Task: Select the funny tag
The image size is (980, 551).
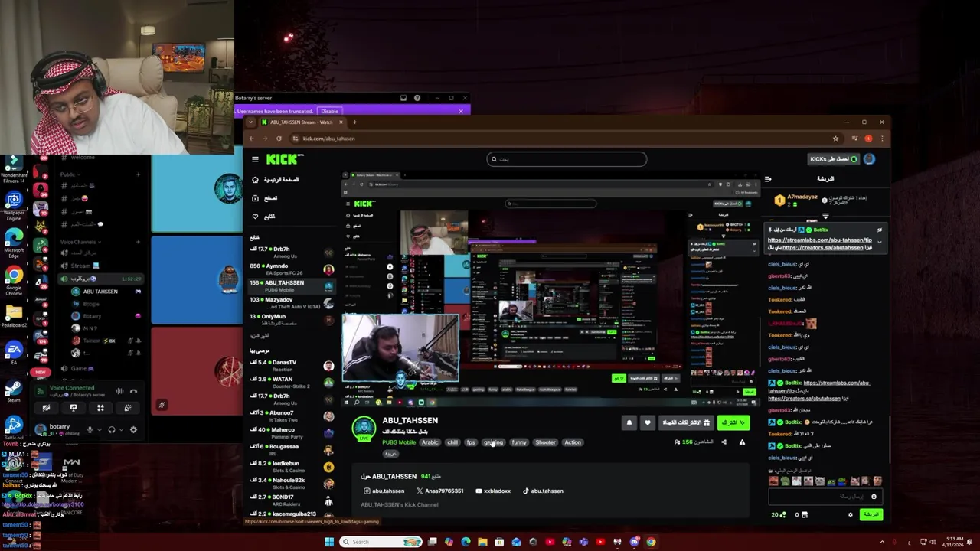Action: 519,442
